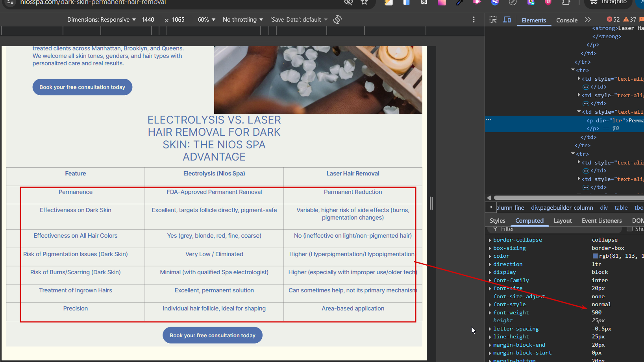
Task: Expand the font-family computed property
Action: pyautogui.click(x=490, y=281)
